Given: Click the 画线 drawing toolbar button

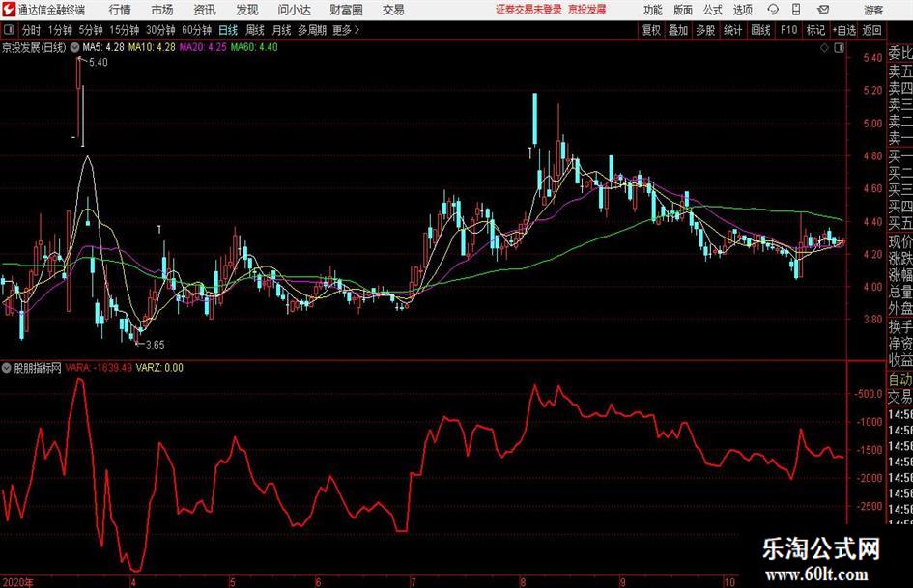Looking at the screenshot, I should 760,30.
